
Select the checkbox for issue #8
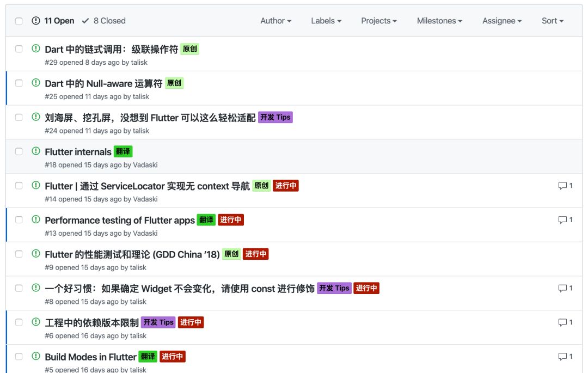tap(19, 288)
